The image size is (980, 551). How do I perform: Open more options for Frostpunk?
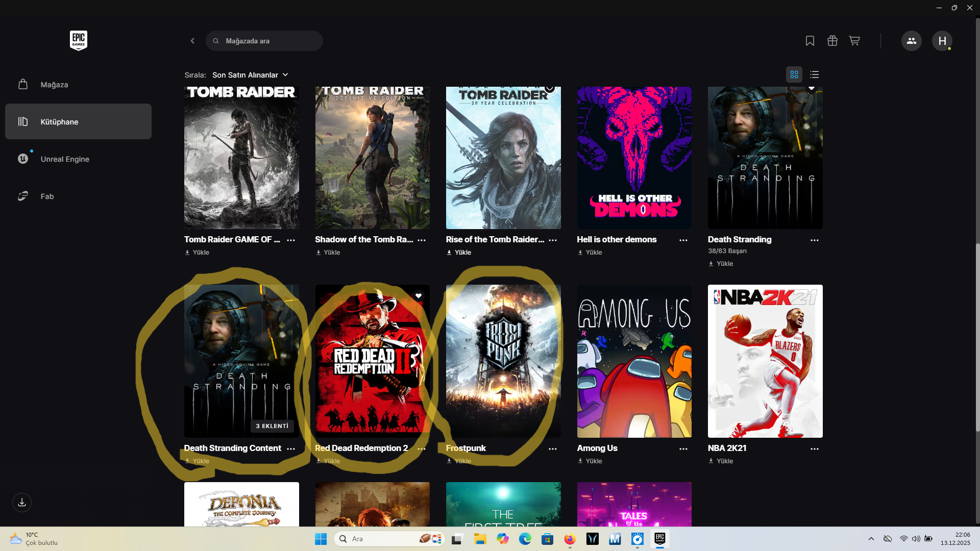click(x=553, y=449)
